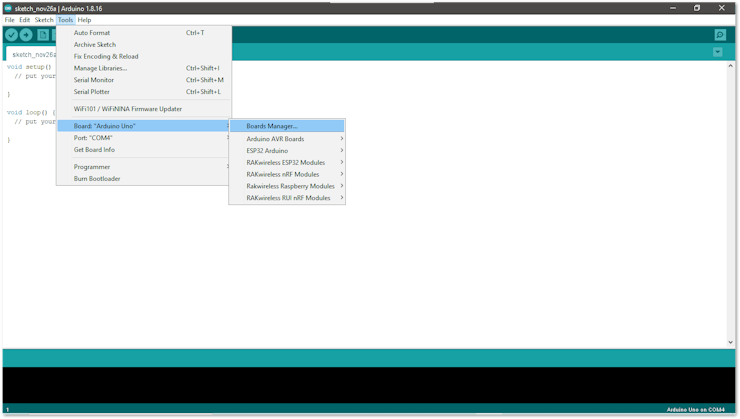Open Boards Manager...
The height and width of the screenshot is (419, 740).
pos(287,126)
